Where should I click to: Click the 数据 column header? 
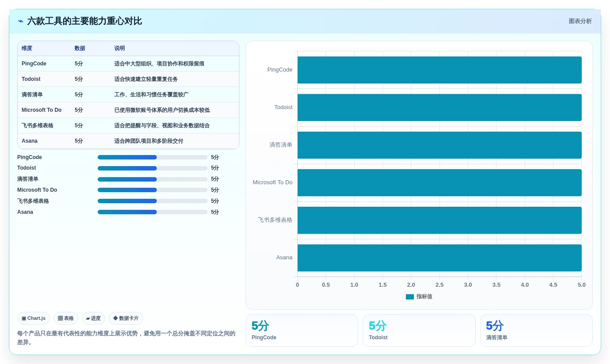(80, 48)
